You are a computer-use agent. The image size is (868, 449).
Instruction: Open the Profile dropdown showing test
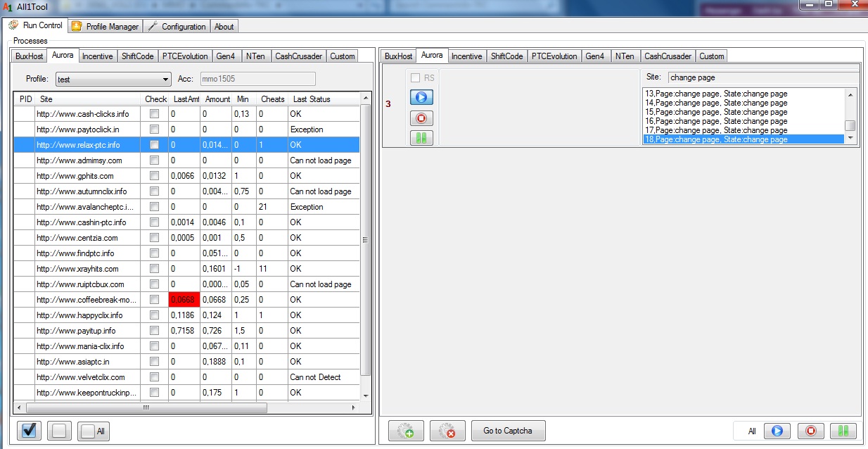pos(113,80)
